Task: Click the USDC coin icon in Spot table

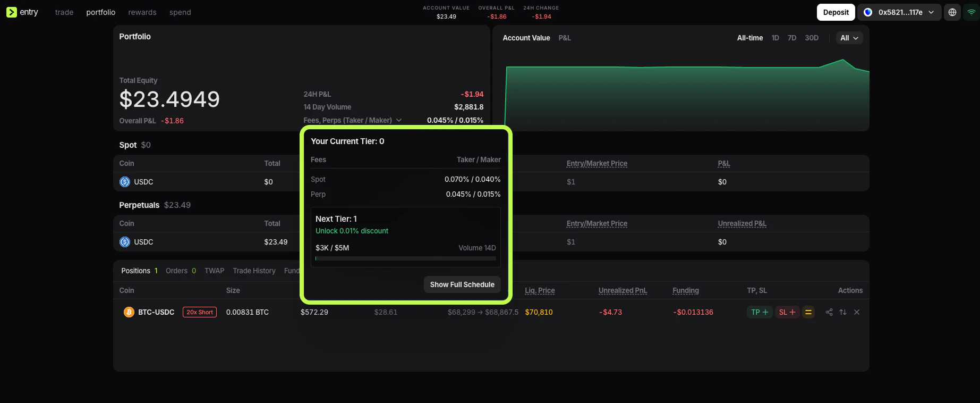Action: [x=125, y=182]
